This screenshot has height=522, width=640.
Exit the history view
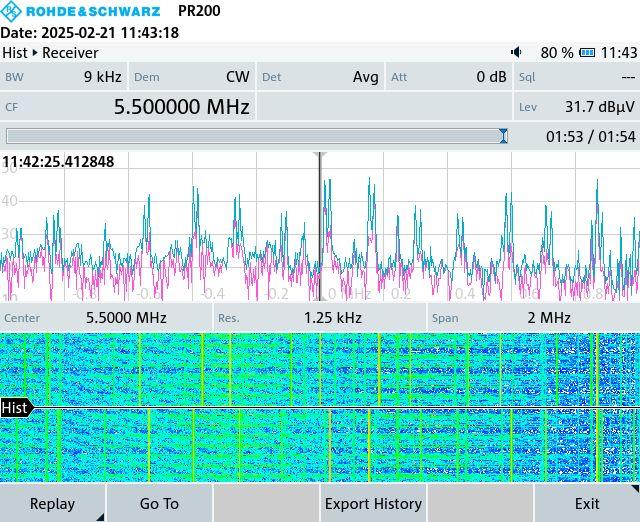586,503
